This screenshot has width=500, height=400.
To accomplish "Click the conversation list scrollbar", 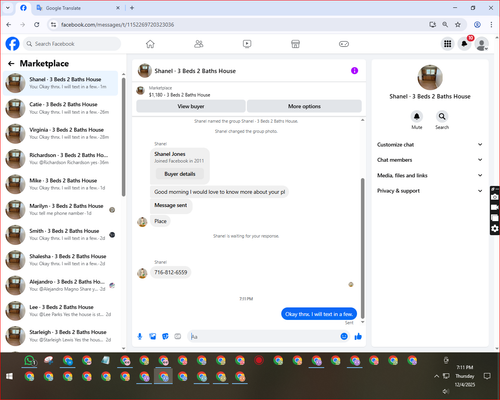I will [x=123, y=137].
